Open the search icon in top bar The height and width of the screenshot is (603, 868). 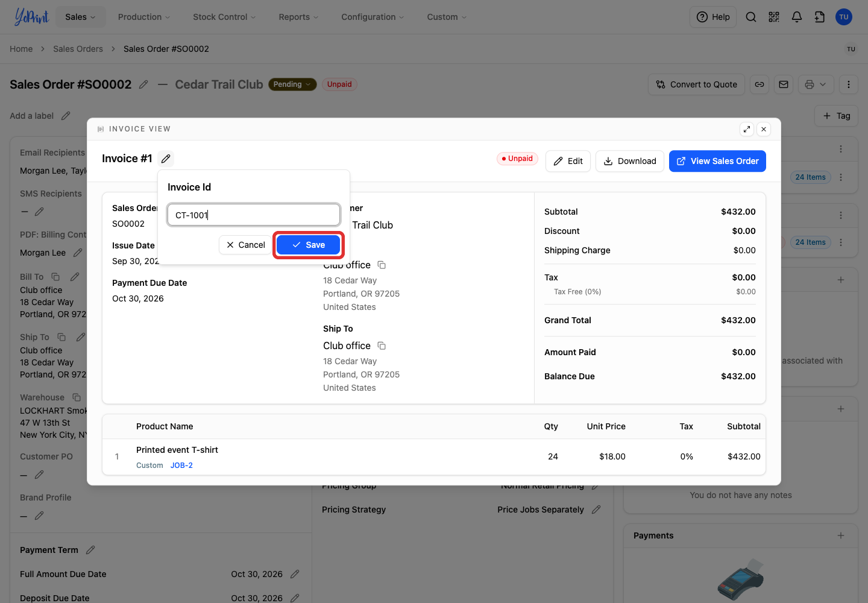point(751,17)
